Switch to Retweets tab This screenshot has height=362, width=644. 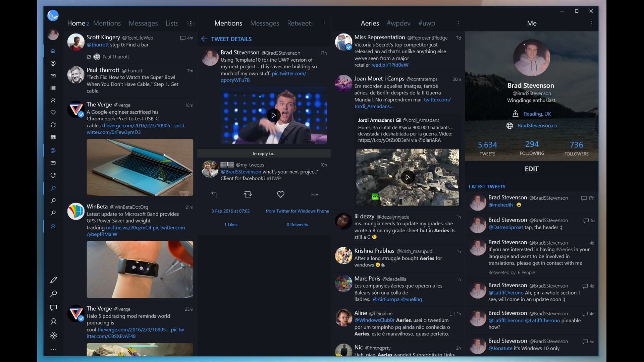click(x=300, y=23)
